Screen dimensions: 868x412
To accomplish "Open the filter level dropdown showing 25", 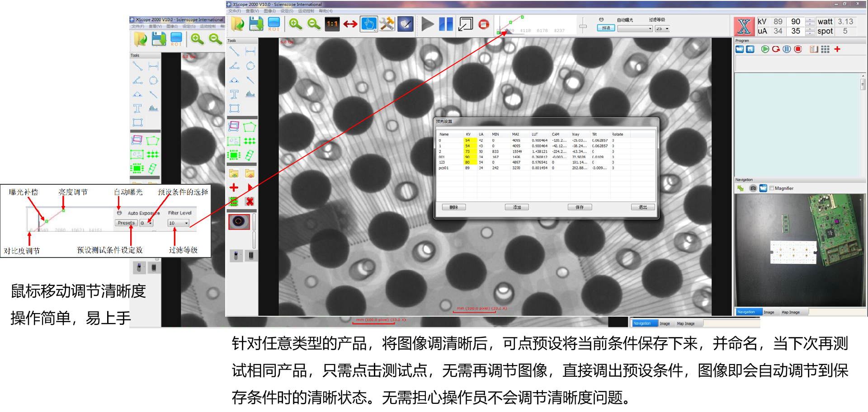I will point(663,28).
